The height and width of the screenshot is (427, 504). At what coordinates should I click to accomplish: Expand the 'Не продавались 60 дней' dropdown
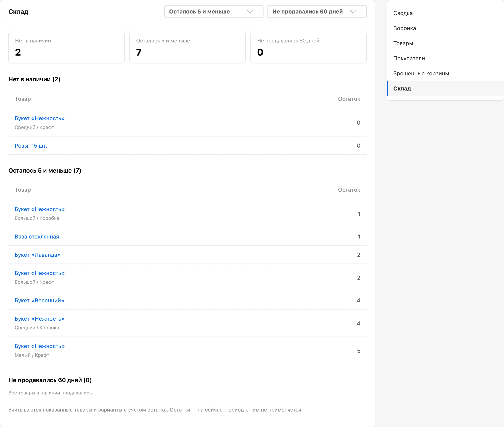(317, 12)
